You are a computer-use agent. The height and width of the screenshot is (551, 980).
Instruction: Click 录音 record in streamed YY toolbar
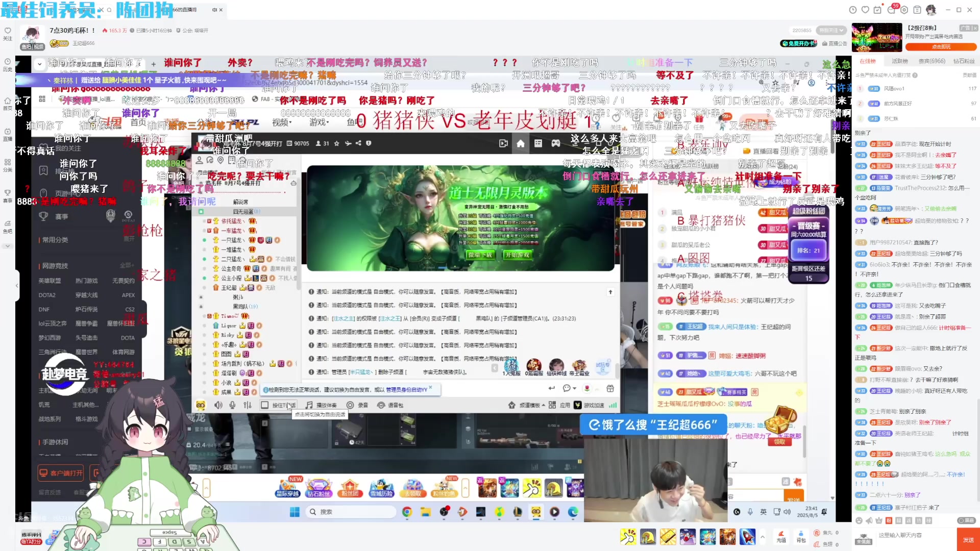point(357,405)
